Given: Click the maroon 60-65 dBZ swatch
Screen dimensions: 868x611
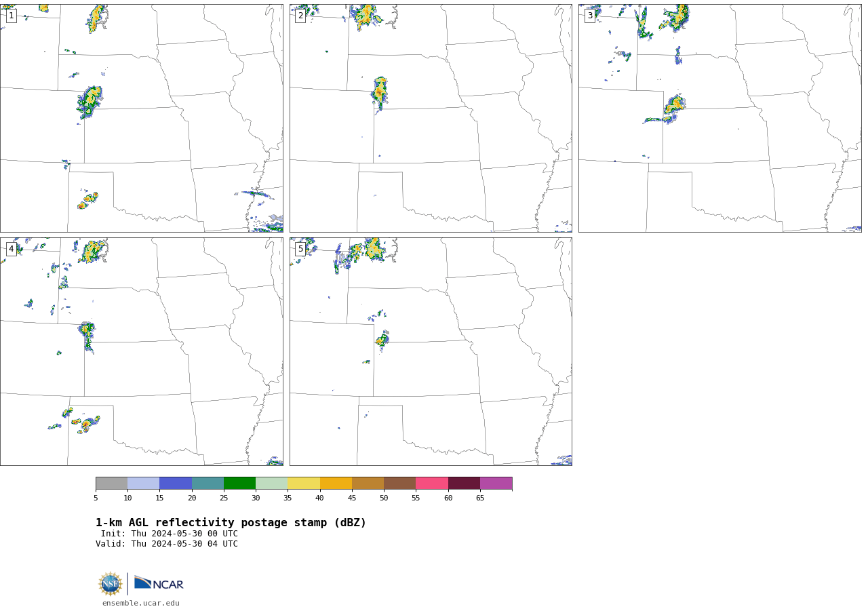Looking at the screenshot, I should pos(464,483).
